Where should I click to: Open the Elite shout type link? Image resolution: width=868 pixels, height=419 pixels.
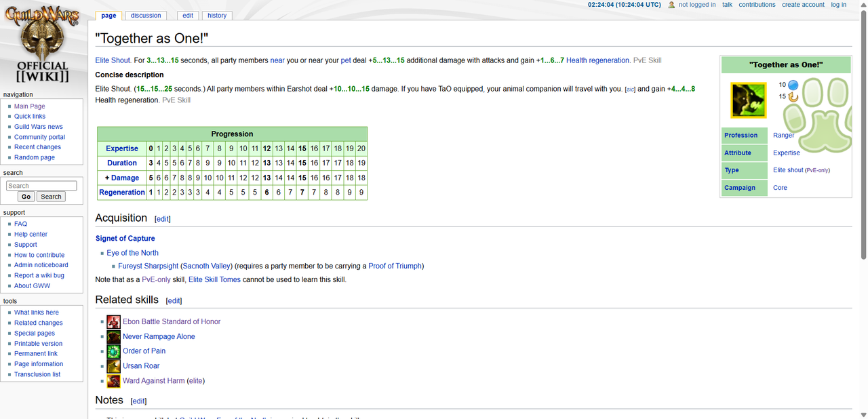click(x=788, y=170)
